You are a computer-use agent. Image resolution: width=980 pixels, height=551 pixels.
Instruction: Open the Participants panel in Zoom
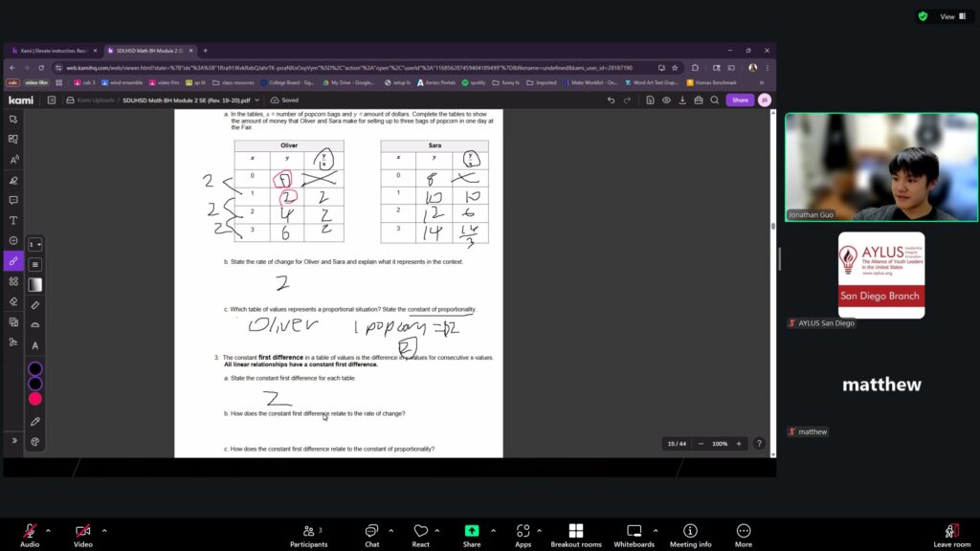308,536
